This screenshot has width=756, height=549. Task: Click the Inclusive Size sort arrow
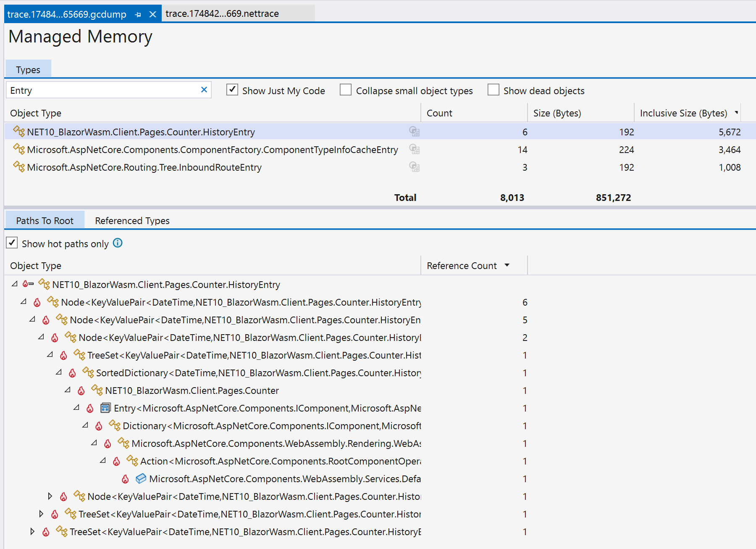[736, 112]
